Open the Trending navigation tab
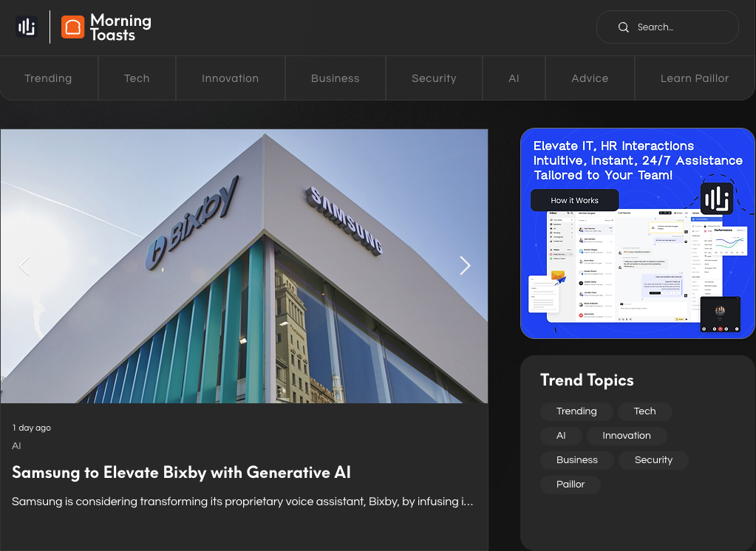 pyautogui.click(x=48, y=78)
